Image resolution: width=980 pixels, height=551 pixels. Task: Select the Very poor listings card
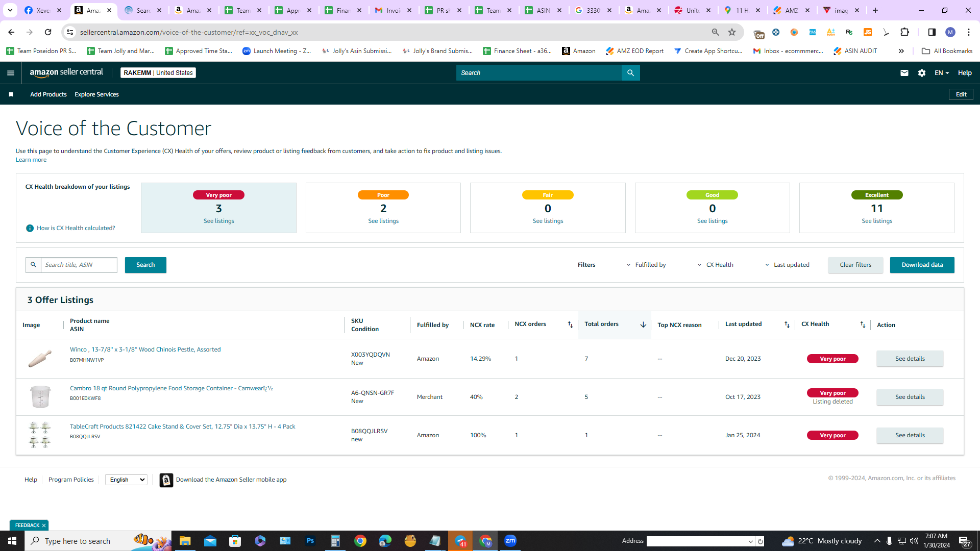pos(218,208)
